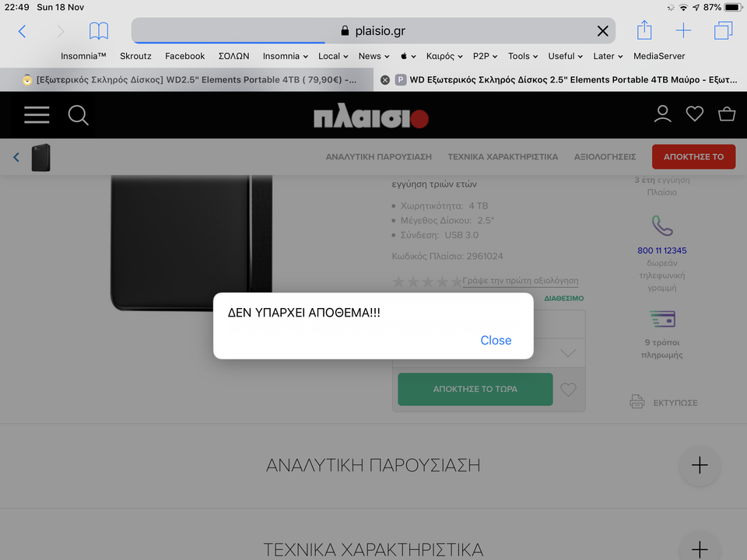
Task: Tap the battery indicator in status bar
Action: pos(733,7)
